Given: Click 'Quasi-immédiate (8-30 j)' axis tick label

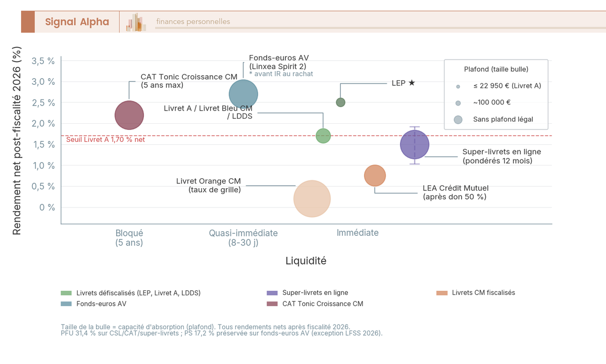Looking at the screenshot, I should (243, 238).
